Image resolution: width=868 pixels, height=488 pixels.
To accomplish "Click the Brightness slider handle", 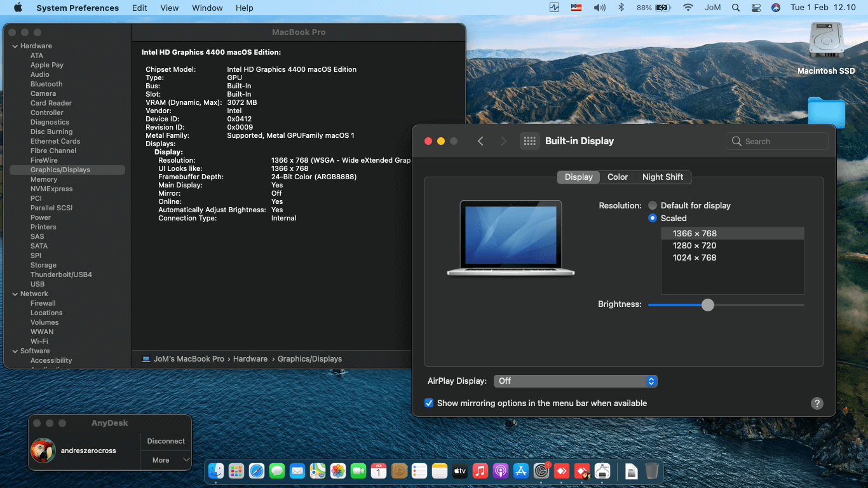I will click(708, 305).
